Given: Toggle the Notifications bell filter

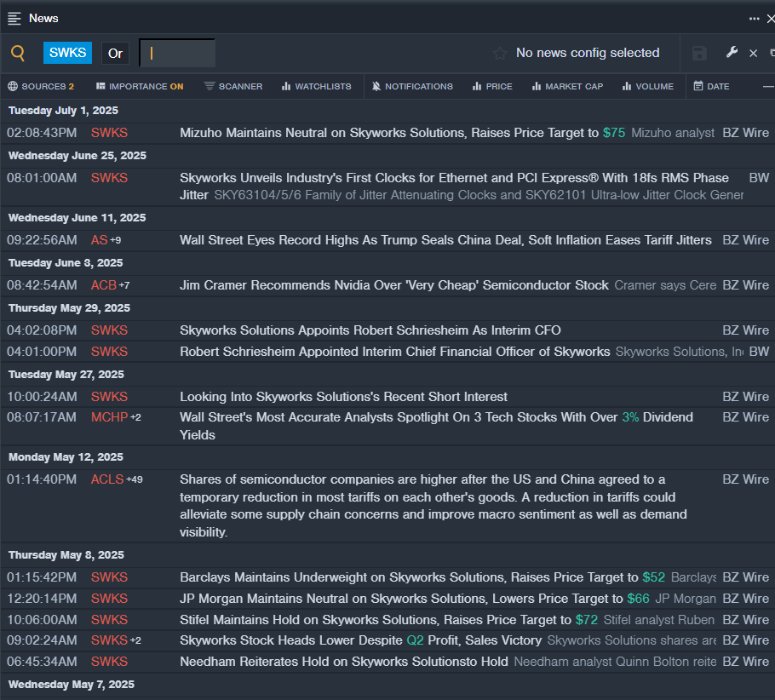Looking at the screenshot, I should [412, 86].
